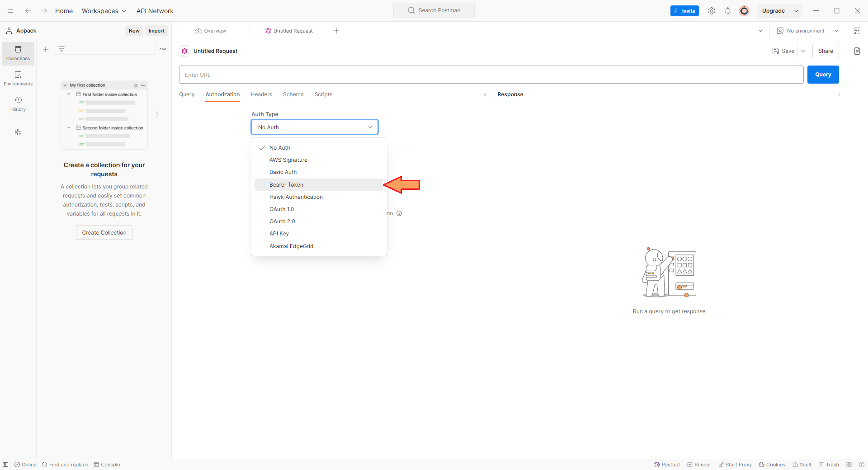This screenshot has width=868, height=470.
Task: Click the Enter URL field
Action: coord(491,75)
